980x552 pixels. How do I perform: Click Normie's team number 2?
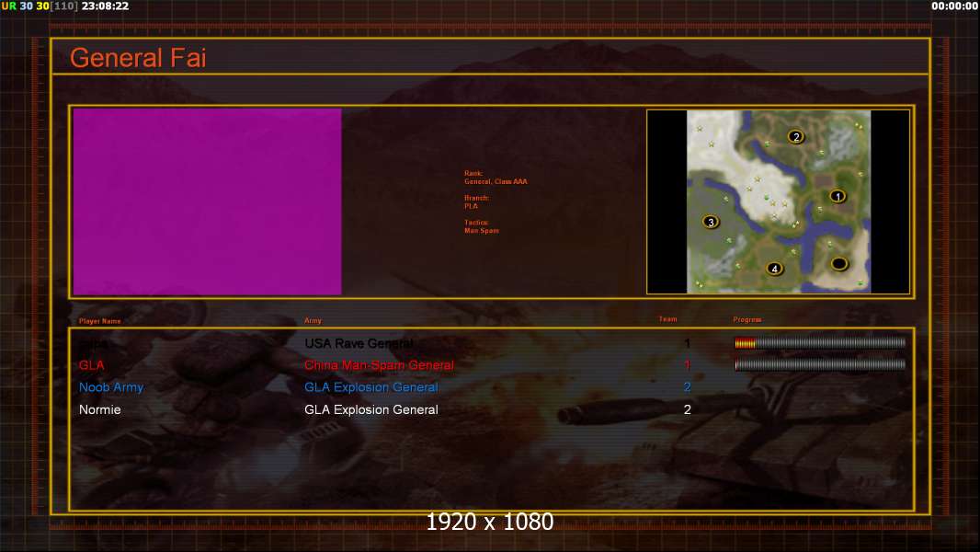[687, 409]
